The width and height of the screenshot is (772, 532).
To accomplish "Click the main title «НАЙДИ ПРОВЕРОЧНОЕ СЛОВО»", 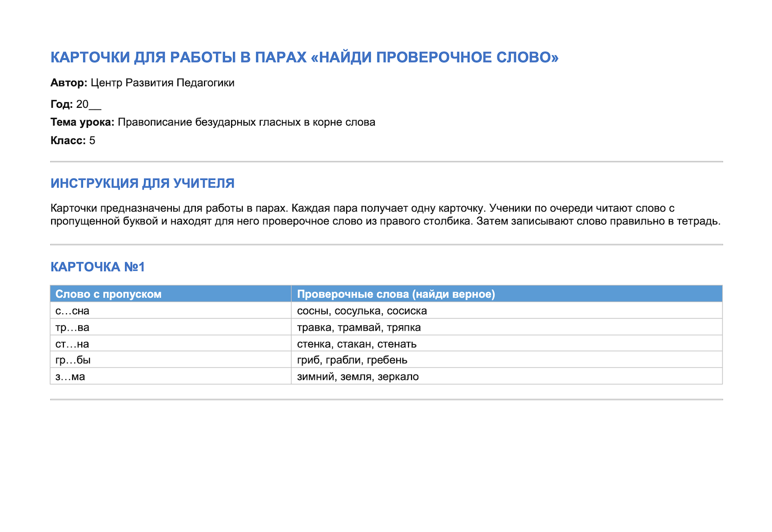I will pyautogui.click(x=304, y=57).
